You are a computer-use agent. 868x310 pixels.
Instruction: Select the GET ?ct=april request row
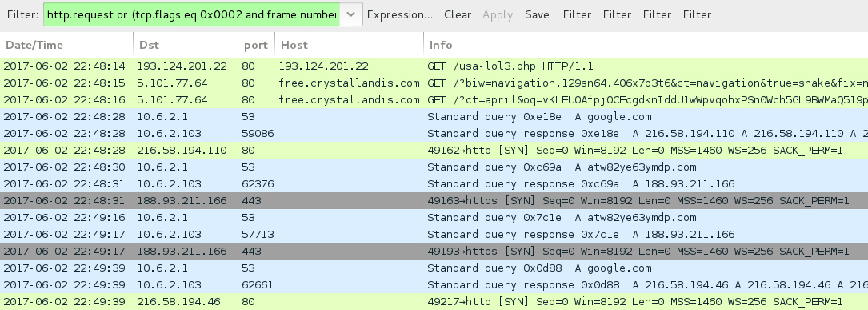[x=434, y=100]
